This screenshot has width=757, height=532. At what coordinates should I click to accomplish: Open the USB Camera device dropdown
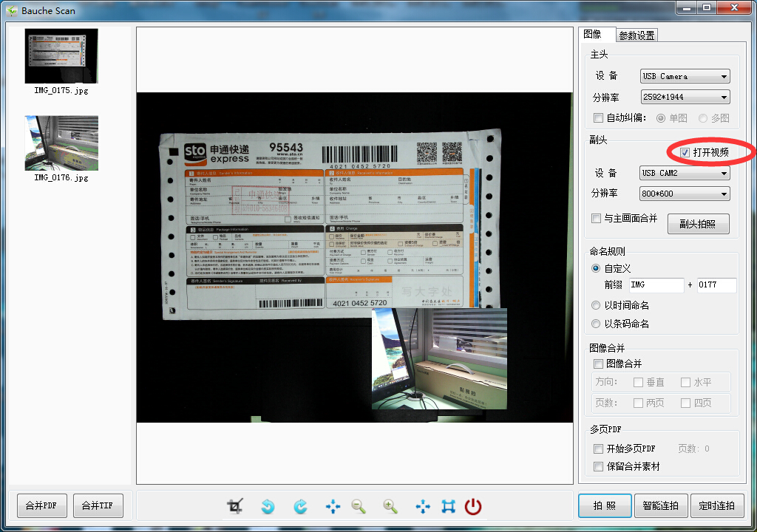tap(685, 76)
